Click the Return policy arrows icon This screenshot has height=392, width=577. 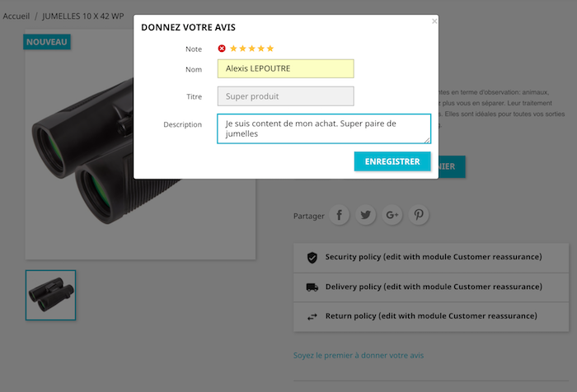[x=312, y=316]
